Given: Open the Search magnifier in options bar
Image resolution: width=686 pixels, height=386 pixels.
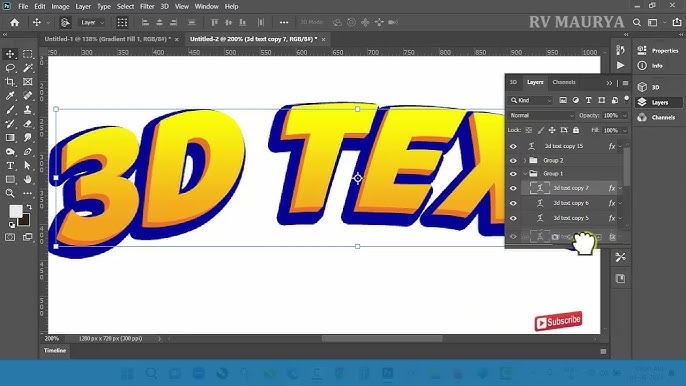Looking at the screenshot, I should [x=637, y=22].
